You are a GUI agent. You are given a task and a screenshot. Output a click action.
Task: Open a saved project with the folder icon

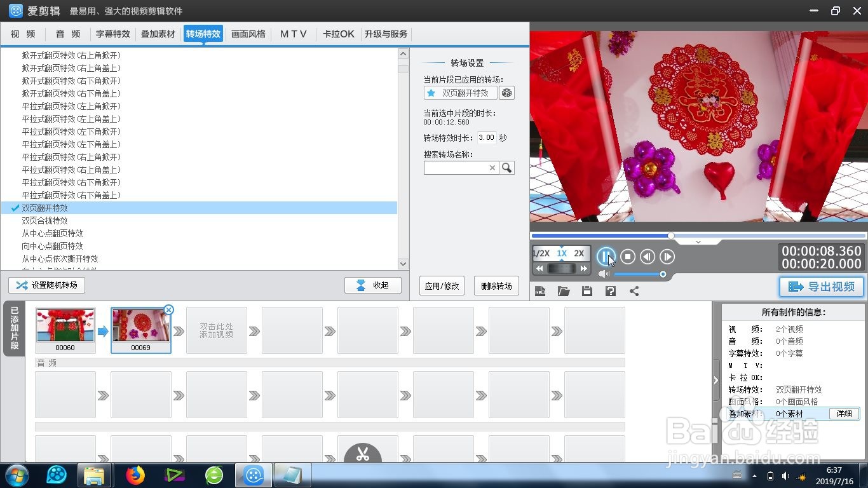(x=564, y=290)
